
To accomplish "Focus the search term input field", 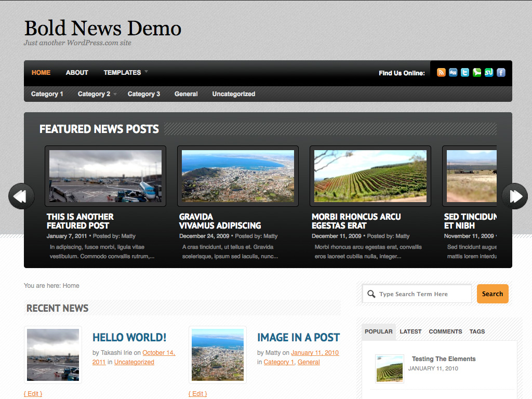I will tap(422, 294).
